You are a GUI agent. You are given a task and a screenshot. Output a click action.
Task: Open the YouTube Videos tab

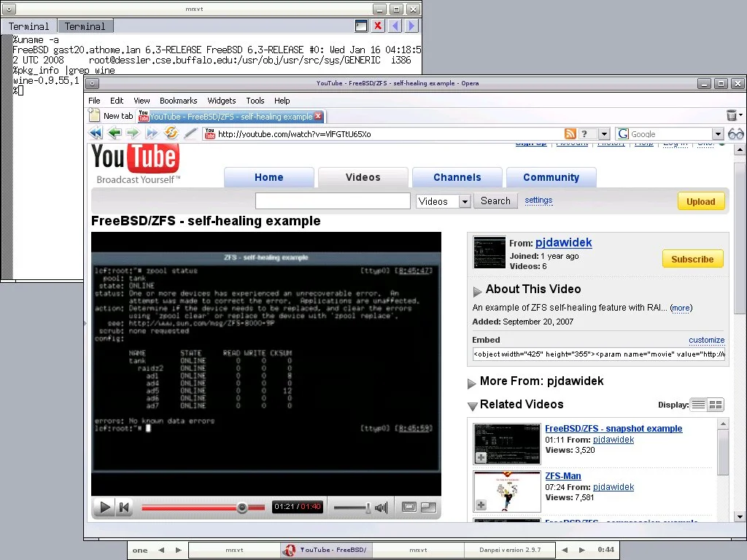click(363, 177)
